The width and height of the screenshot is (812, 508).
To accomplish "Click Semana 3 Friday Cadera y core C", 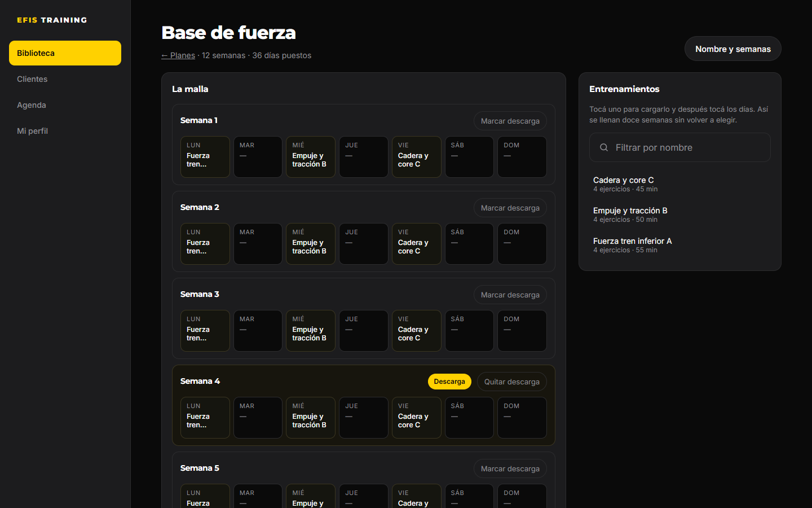I will tap(416, 331).
